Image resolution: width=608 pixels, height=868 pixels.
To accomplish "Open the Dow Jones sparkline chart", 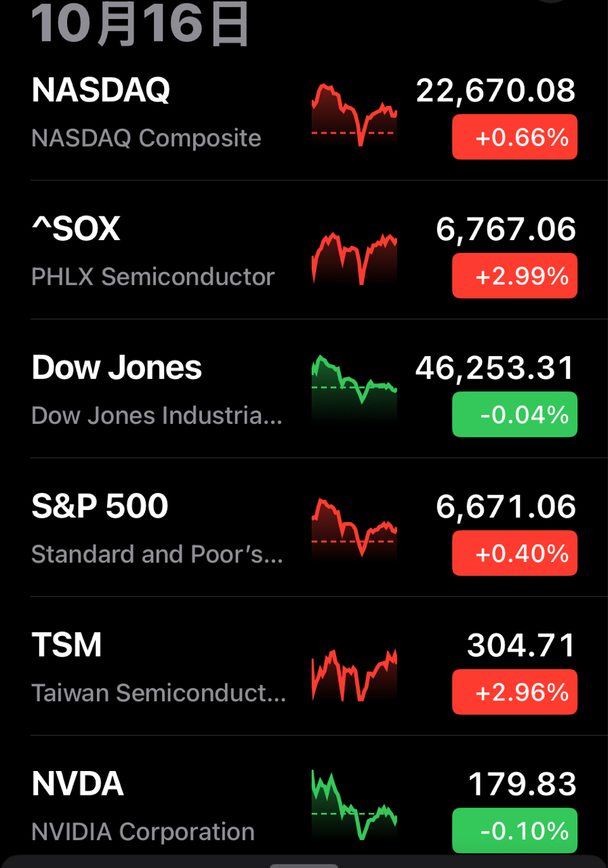I will pyautogui.click(x=354, y=388).
